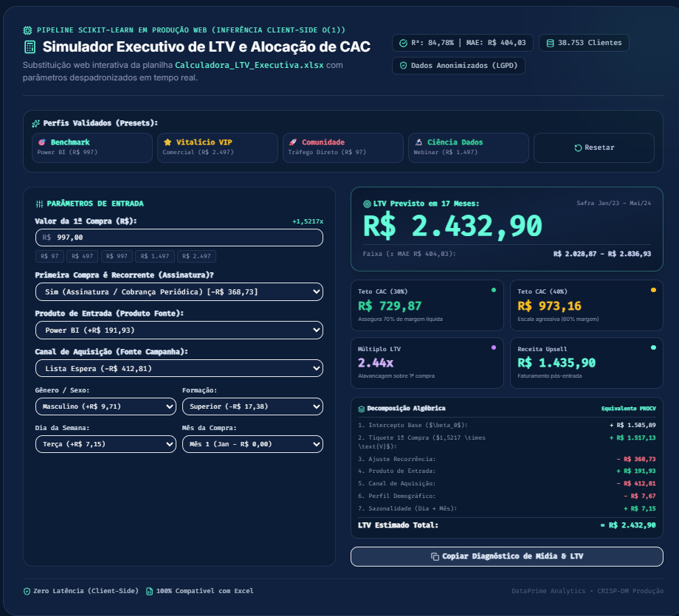Open the Gênero / Sexo dropdown showing Masculino
The height and width of the screenshot is (616, 679).
[x=106, y=406]
